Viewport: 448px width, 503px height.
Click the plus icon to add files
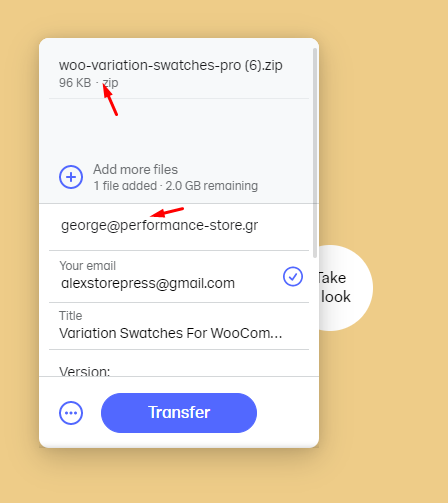tap(71, 177)
